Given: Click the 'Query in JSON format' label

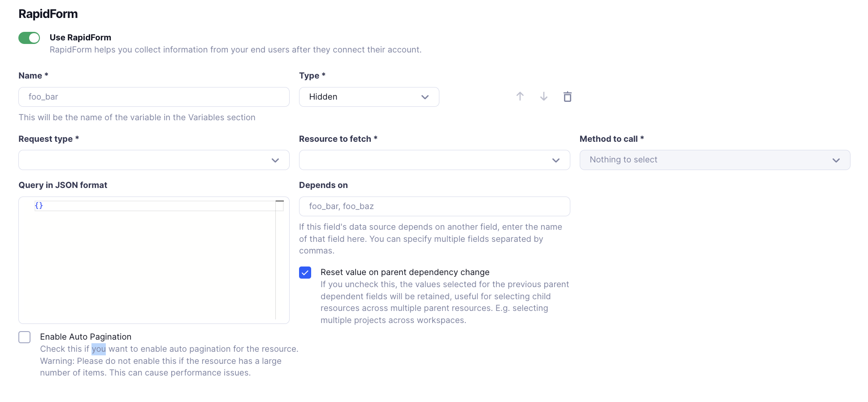Looking at the screenshot, I should tap(63, 185).
